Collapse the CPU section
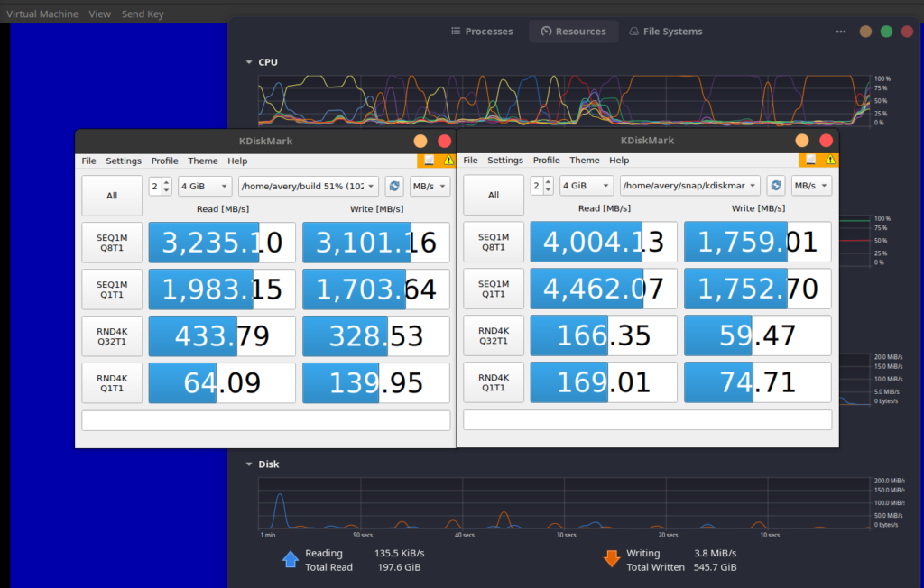 click(x=249, y=62)
